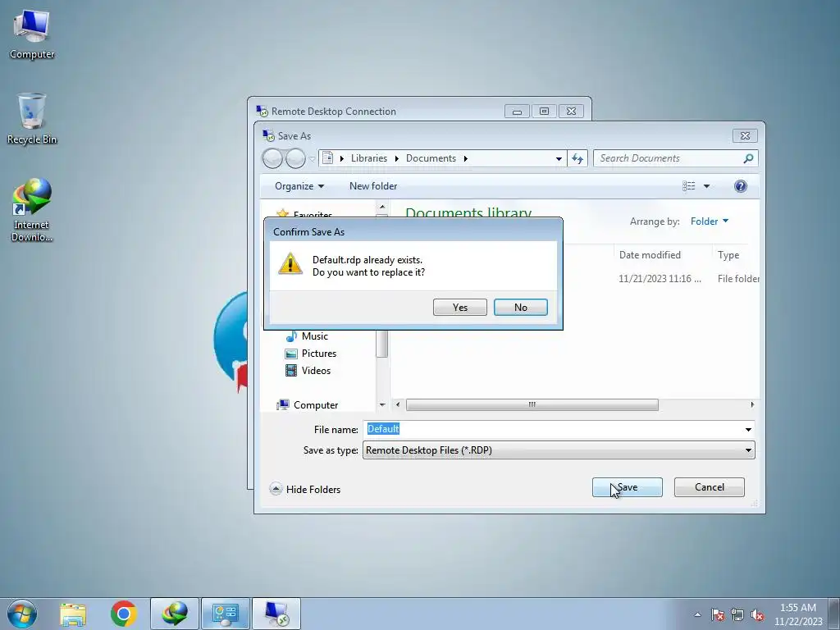This screenshot has height=630, width=840.
Task: Open the Save as type dropdown
Action: (x=559, y=450)
